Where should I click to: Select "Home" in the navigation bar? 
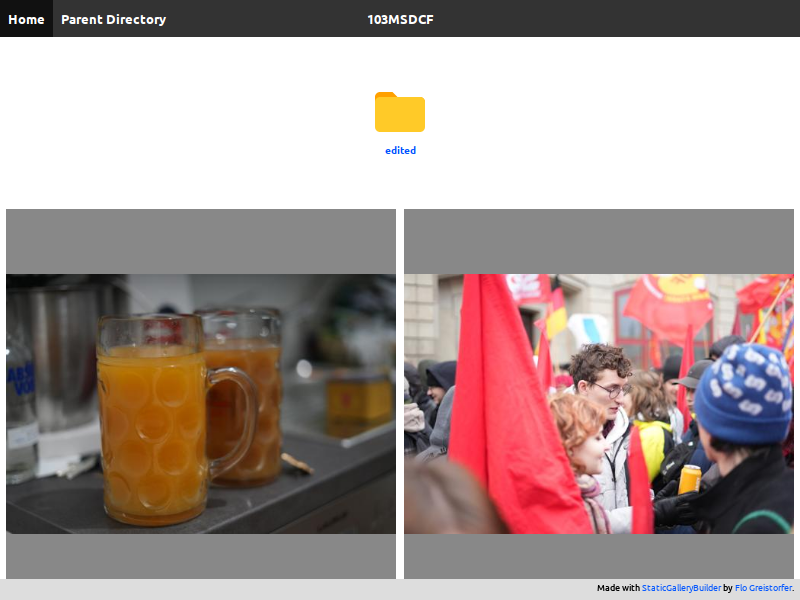(x=26, y=18)
